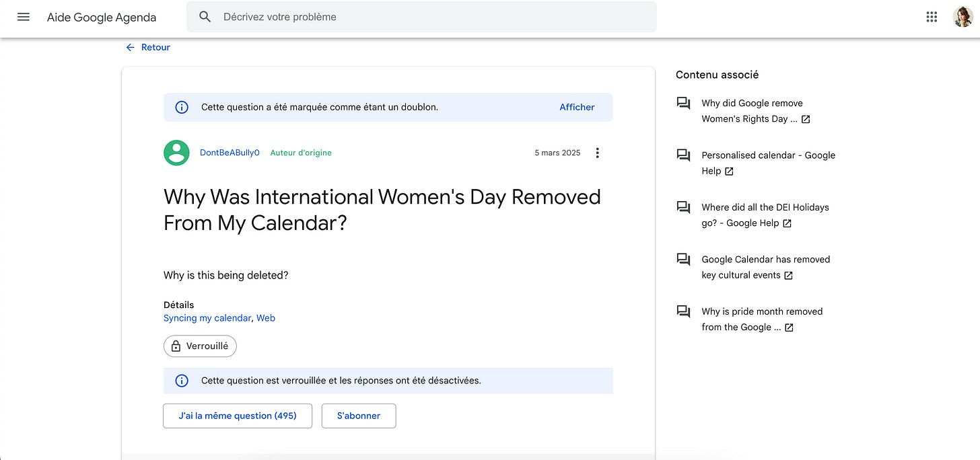Screen dimensions: 980x460
Task: Open the Syncing my calendar category link
Action: click(x=207, y=318)
